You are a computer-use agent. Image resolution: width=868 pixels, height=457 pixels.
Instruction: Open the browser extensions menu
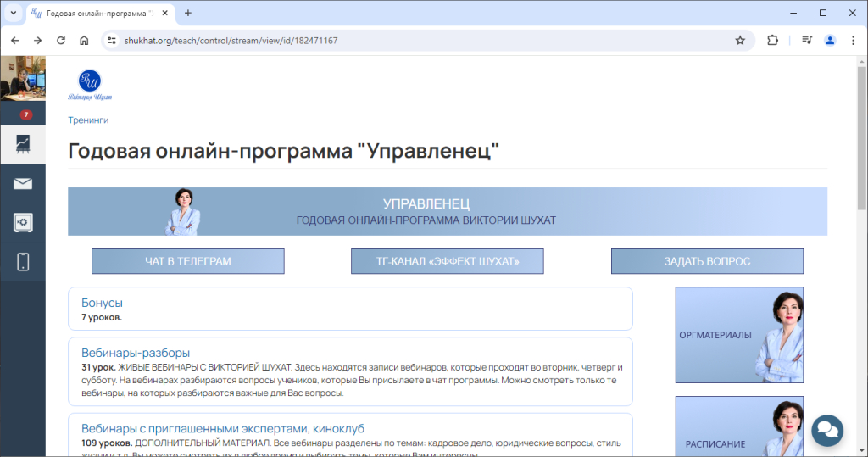772,41
